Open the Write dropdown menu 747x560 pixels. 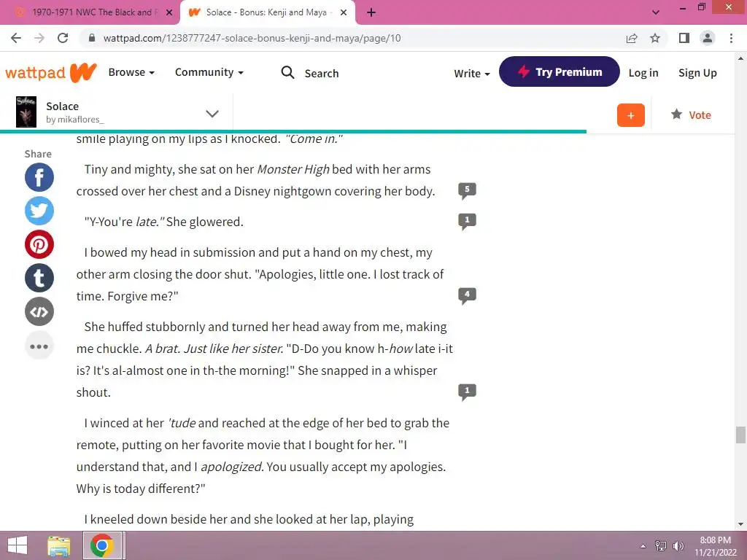pos(472,74)
